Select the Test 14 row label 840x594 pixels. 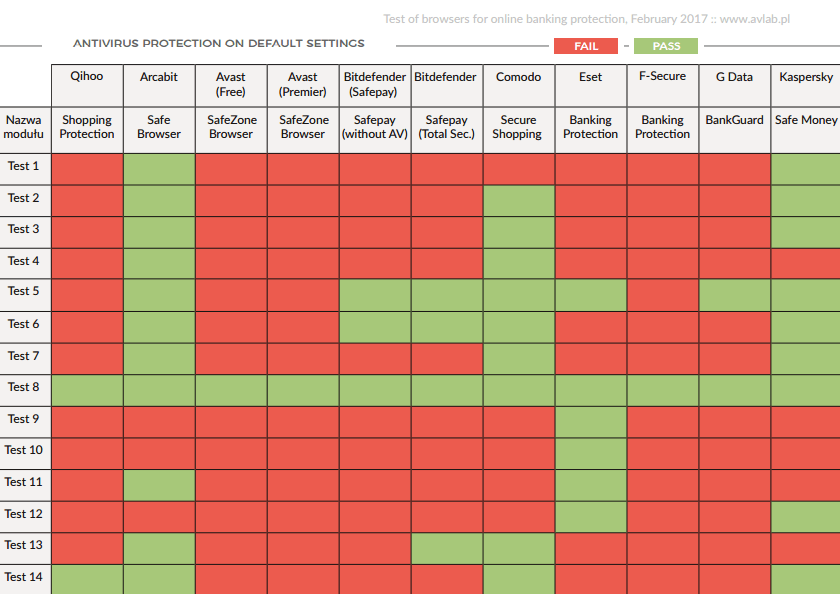click(x=23, y=577)
